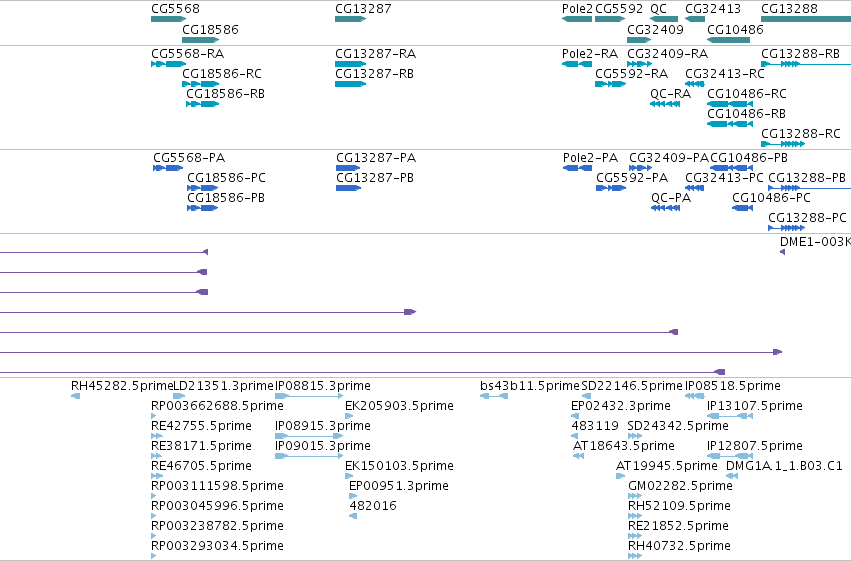Select the Pole2 gene
Viewport: 851px width, 561px height.
pyautogui.click(x=577, y=19)
